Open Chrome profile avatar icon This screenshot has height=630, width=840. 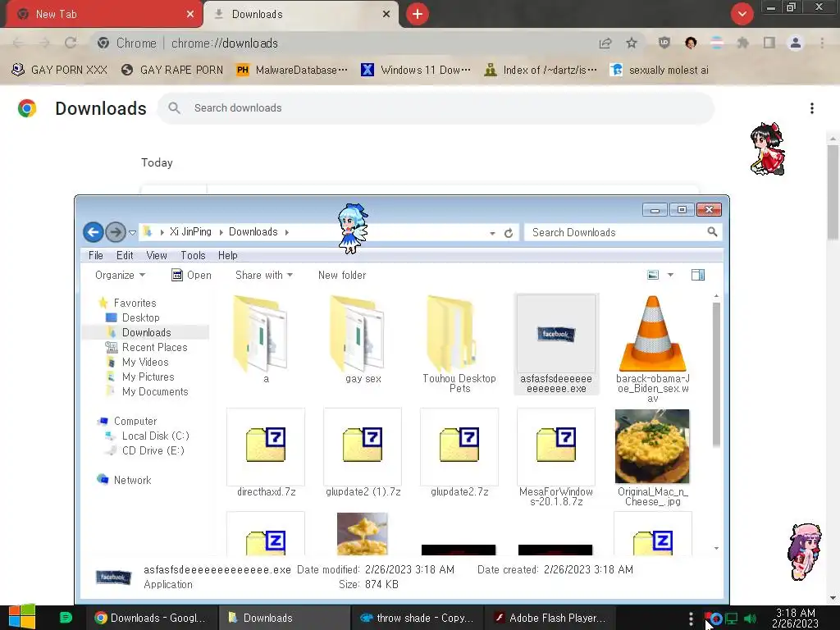[796, 43]
